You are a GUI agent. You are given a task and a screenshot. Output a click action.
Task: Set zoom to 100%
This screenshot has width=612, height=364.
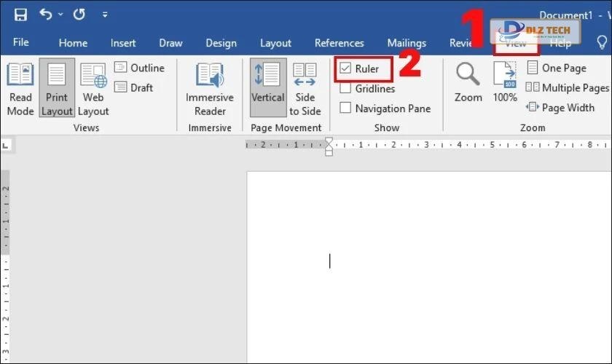[x=505, y=82]
